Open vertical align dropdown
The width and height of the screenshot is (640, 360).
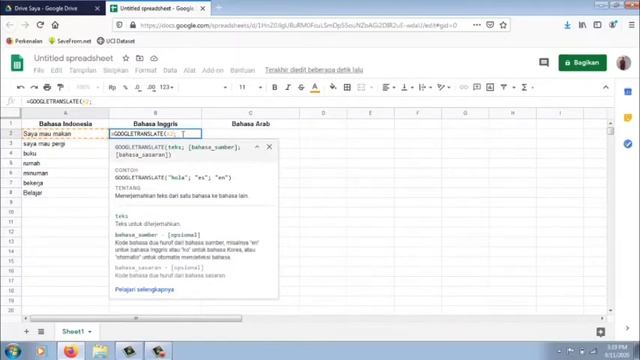[x=407, y=87]
